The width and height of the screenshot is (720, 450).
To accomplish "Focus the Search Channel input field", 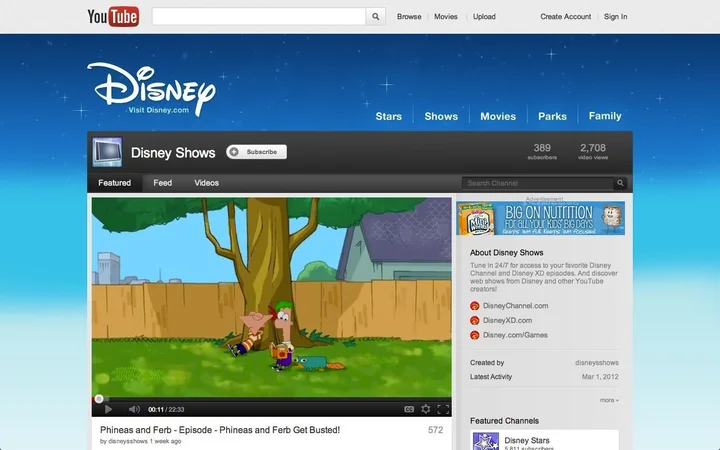I will tap(538, 183).
